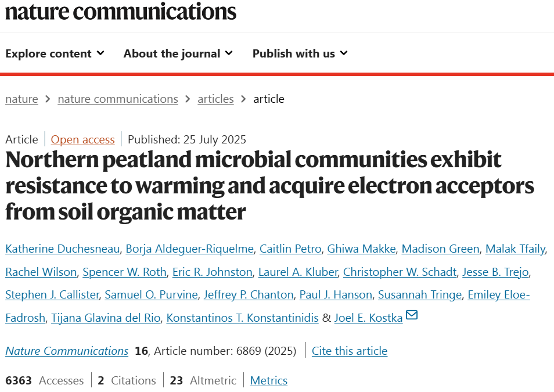Viewport: 554px width, 392px height.
Task: Navigate to the articles breadcrumb
Action: point(215,99)
